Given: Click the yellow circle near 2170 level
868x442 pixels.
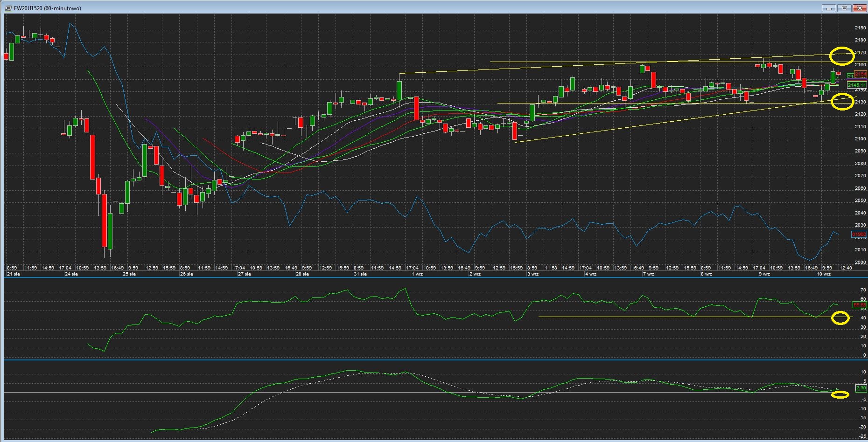Looking at the screenshot, I should click(842, 56).
